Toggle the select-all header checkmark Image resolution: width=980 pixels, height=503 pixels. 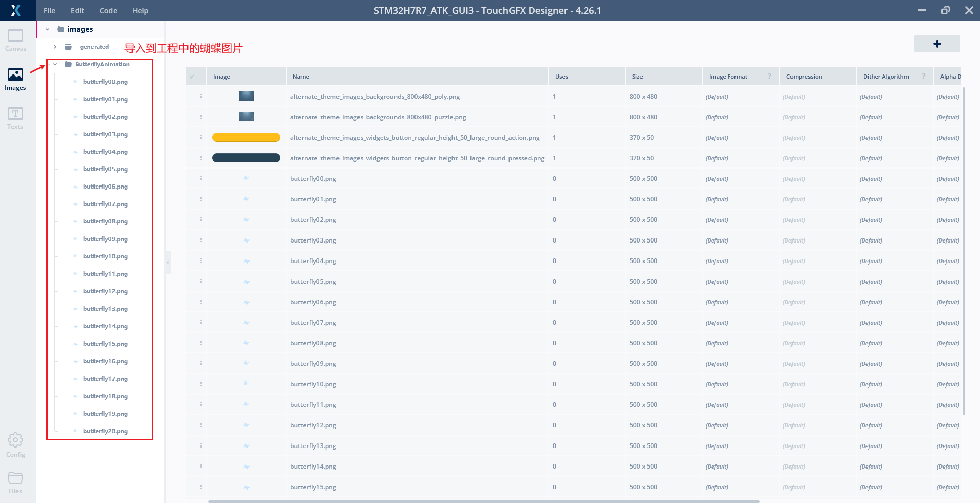tap(192, 77)
